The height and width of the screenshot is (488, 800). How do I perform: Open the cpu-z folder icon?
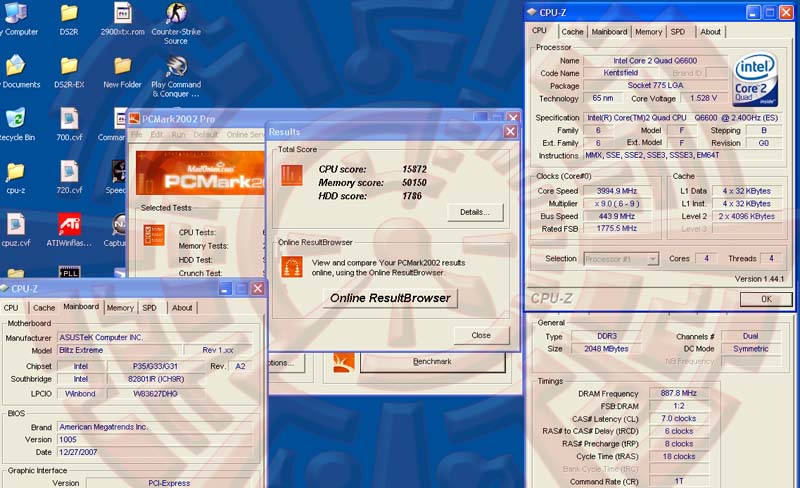click(x=15, y=172)
